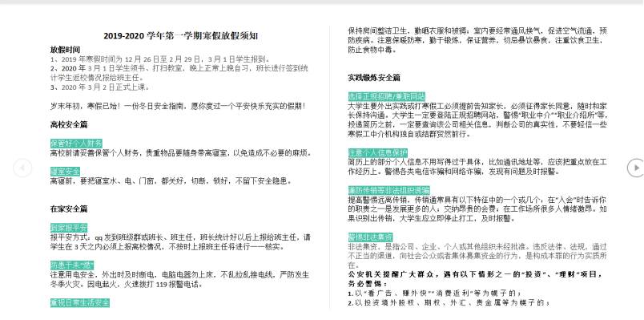Click highlighted heading 选择正规招聘/兼职网站
The width and height of the screenshot is (644, 320).
click(x=387, y=97)
